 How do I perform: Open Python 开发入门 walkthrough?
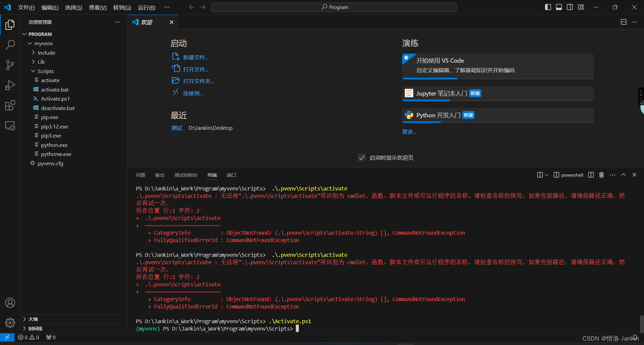pyautogui.click(x=498, y=115)
